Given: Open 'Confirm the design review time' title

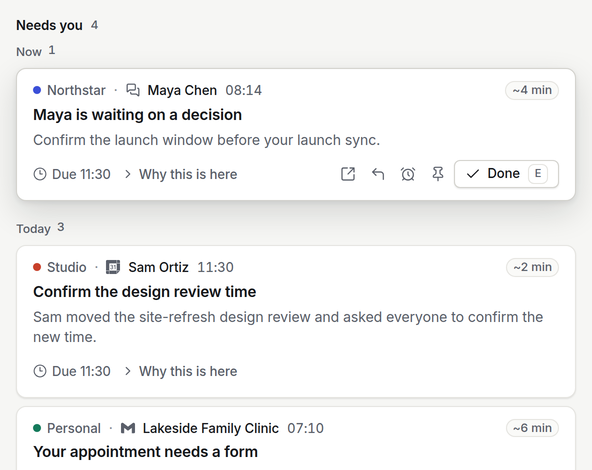Looking at the screenshot, I should pos(145,292).
